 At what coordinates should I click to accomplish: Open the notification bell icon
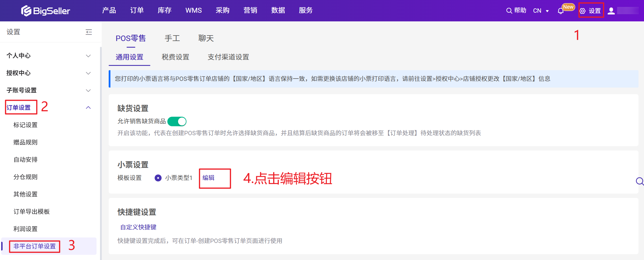560,11
